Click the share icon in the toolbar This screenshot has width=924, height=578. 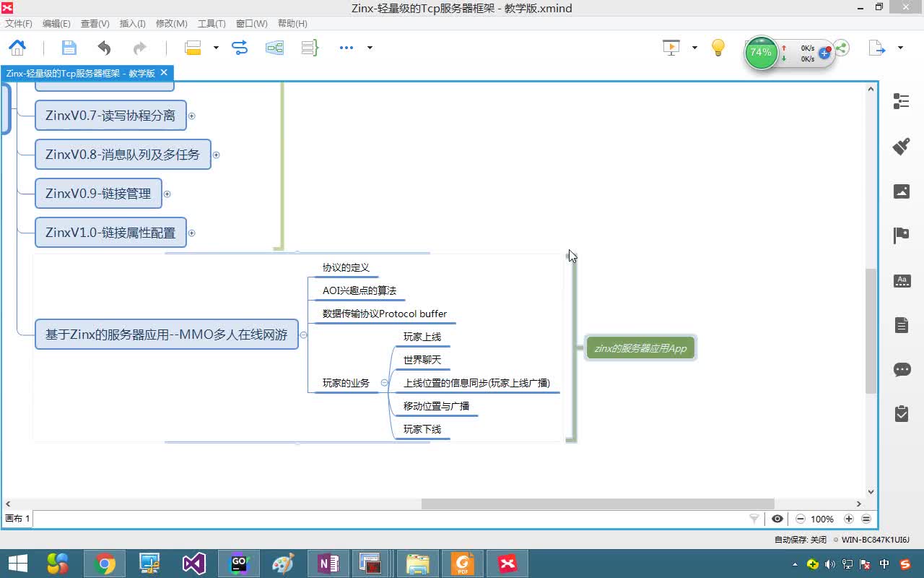tap(841, 48)
